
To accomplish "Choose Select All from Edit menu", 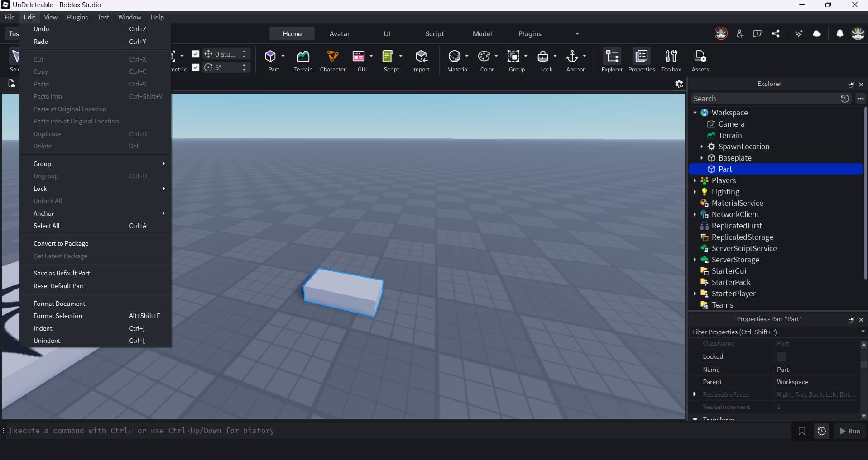I will pos(96,226).
